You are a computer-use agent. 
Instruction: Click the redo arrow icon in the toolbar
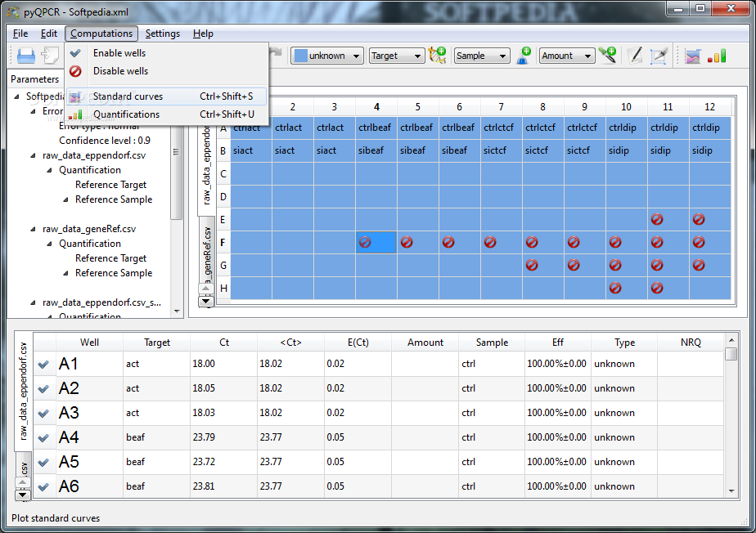click(276, 52)
